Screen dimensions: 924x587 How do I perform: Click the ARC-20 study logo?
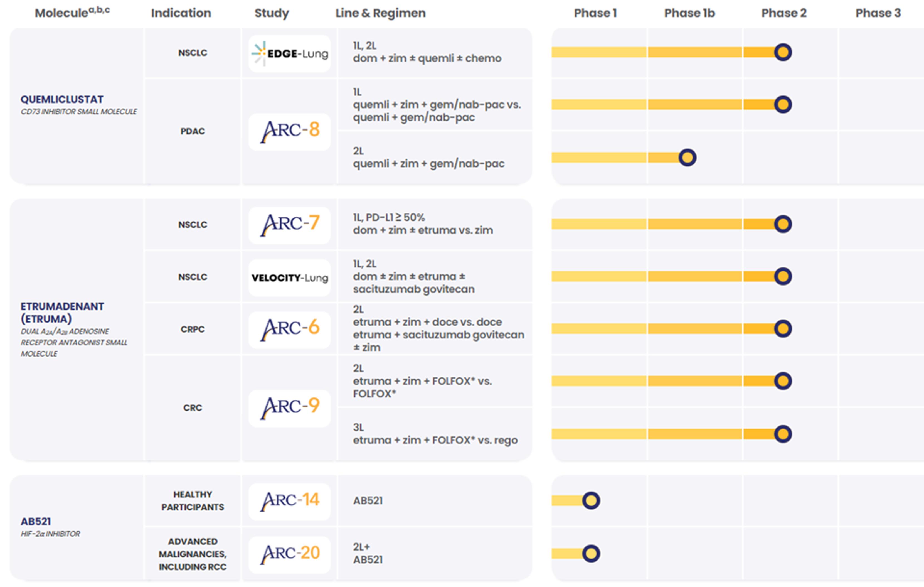(290, 554)
